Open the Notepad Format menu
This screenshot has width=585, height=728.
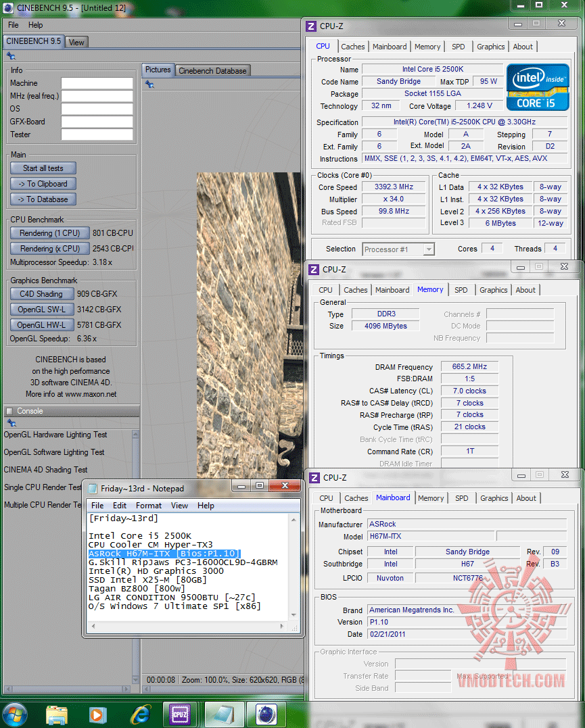click(149, 505)
